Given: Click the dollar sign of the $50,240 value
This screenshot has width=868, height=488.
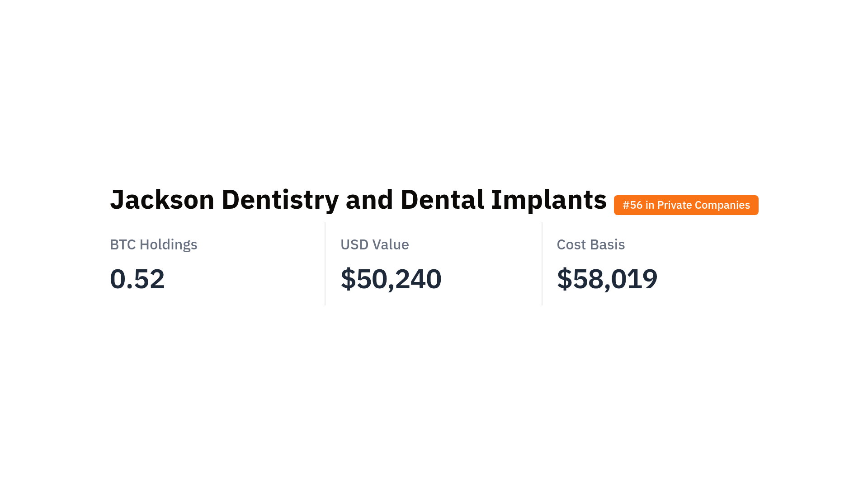Looking at the screenshot, I should [348, 279].
